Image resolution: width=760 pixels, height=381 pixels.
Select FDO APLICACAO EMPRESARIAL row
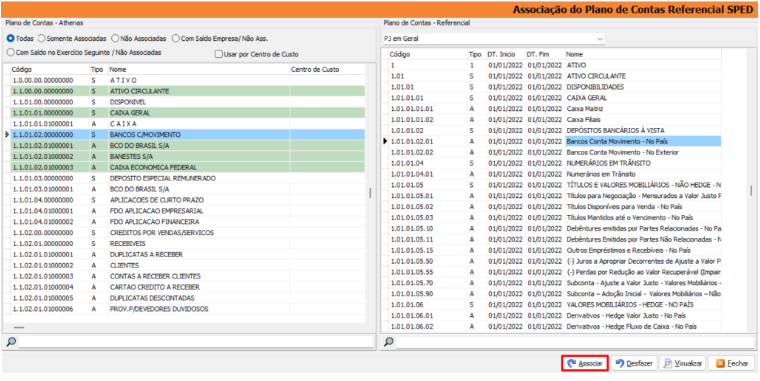click(188, 211)
